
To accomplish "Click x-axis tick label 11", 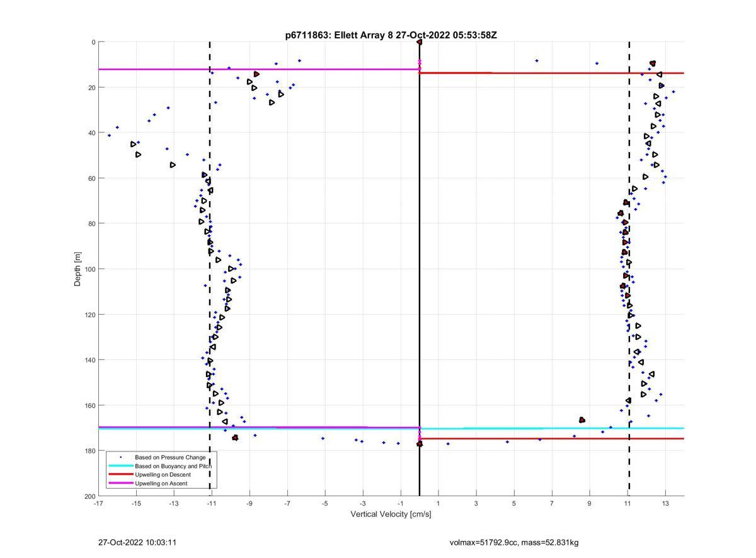I will [x=627, y=503].
